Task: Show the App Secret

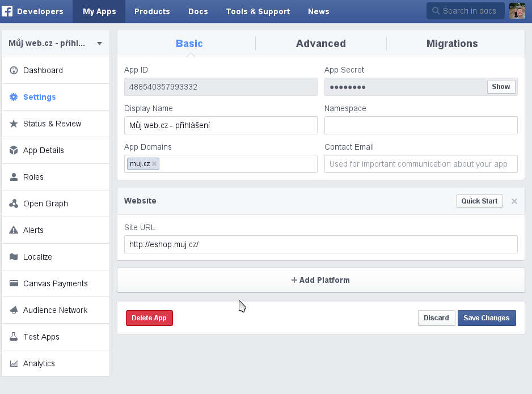Action: click(501, 87)
